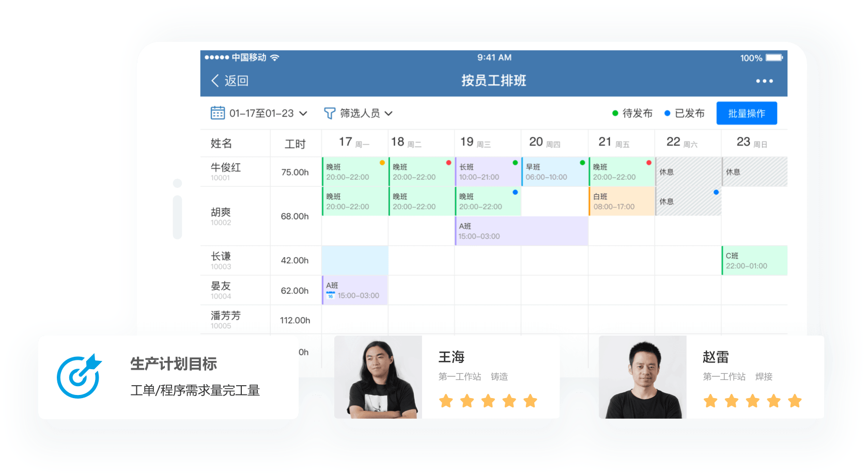Open the three-dot more options menu

click(x=764, y=81)
